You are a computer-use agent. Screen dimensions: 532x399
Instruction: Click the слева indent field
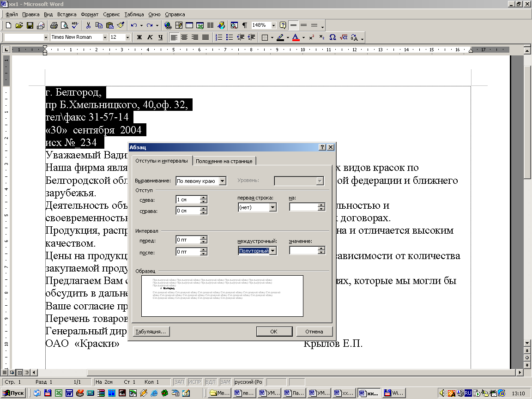click(188, 199)
